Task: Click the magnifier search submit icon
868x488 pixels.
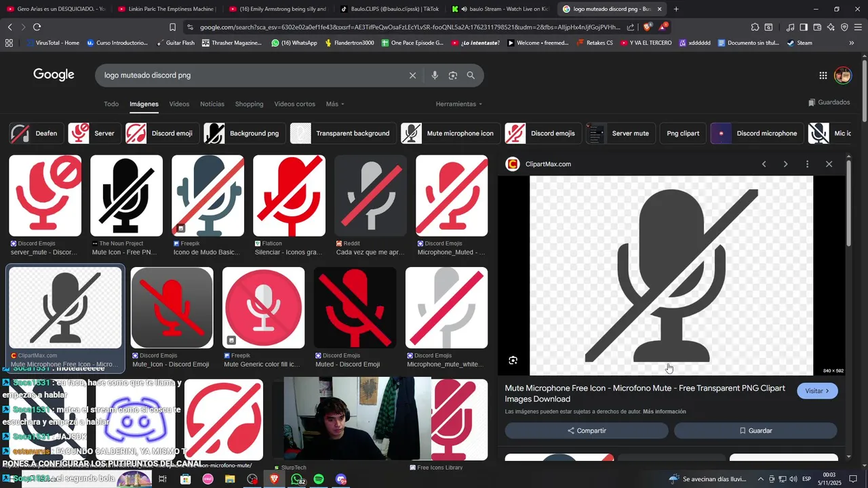Action: pyautogui.click(x=471, y=75)
